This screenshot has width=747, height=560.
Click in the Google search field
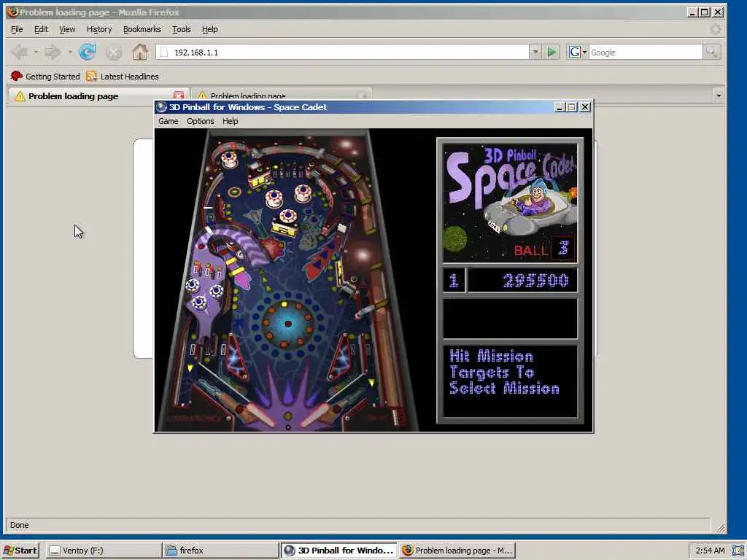point(646,52)
